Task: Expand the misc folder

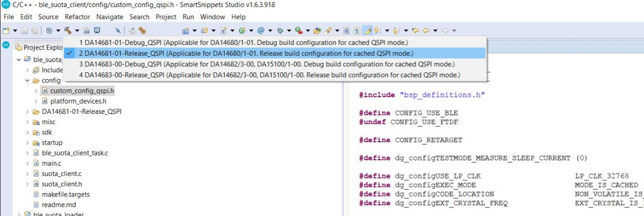Action: 27,122
